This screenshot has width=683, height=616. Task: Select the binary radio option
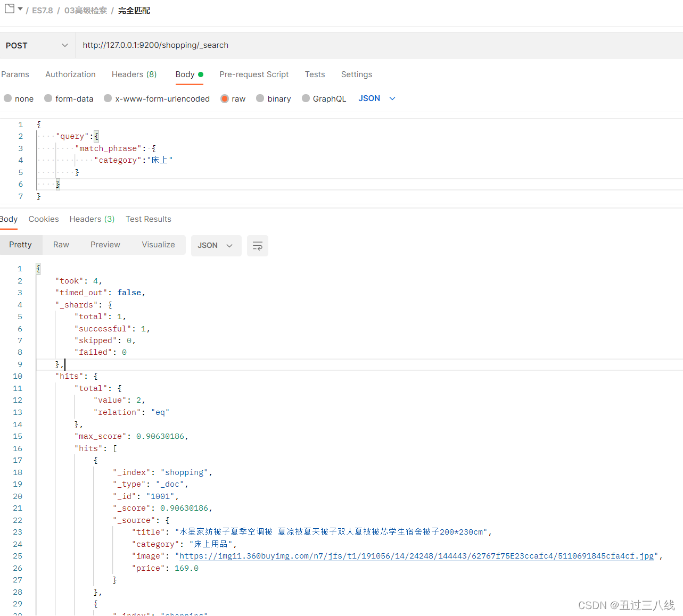click(x=260, y=98)
